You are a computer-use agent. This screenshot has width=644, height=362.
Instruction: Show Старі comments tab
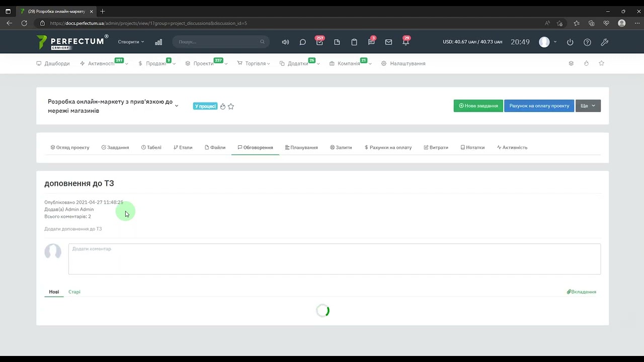74,292
